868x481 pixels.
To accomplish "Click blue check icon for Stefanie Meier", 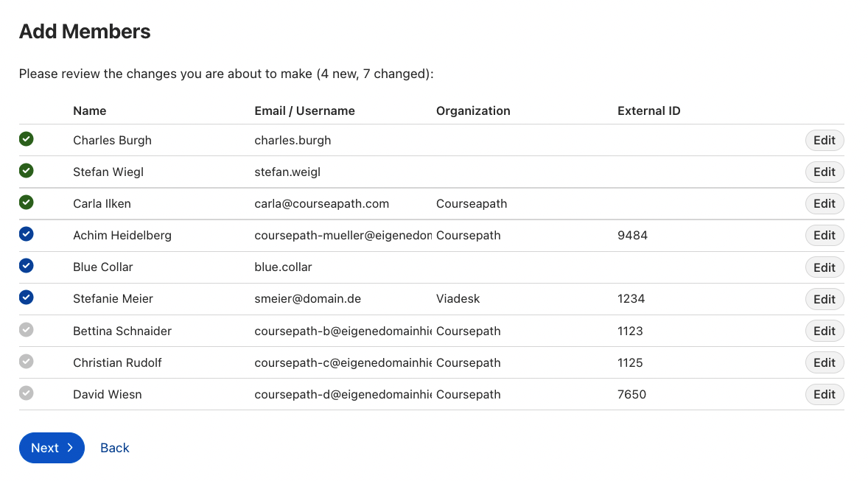I will [x=27, y=298].
